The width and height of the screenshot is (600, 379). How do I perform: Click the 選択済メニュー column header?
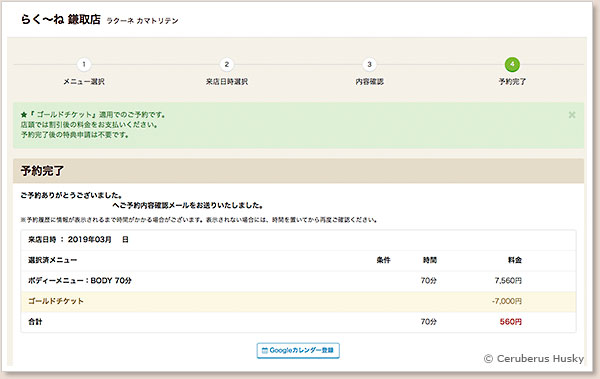(x=52, y=260)
